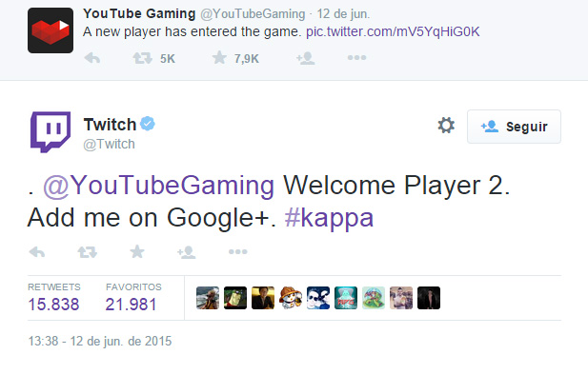Open the gear settings dropdown

pyautogui.click(x=446, y=125)
